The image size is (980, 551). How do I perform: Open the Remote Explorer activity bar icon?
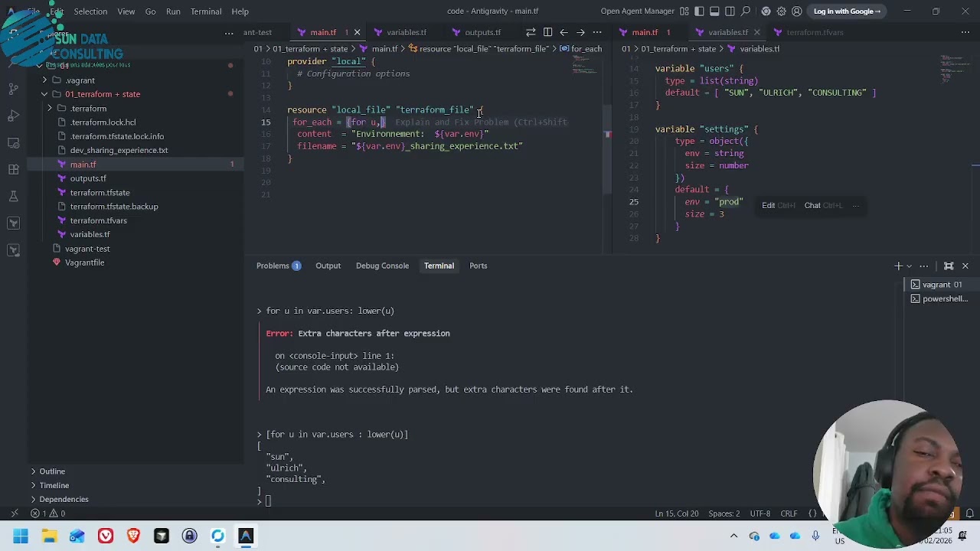coord(13,143)
